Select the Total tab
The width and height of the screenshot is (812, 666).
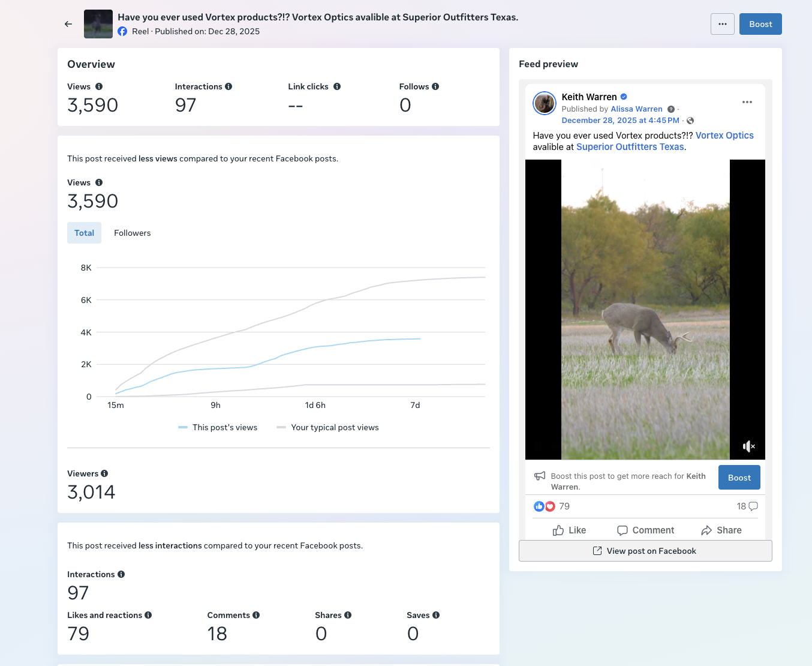click(84, 233)
